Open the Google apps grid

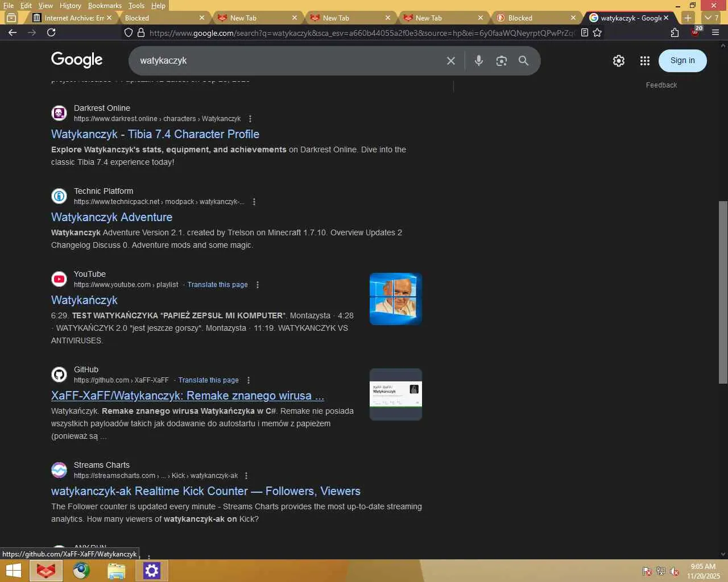pos(645,61)
